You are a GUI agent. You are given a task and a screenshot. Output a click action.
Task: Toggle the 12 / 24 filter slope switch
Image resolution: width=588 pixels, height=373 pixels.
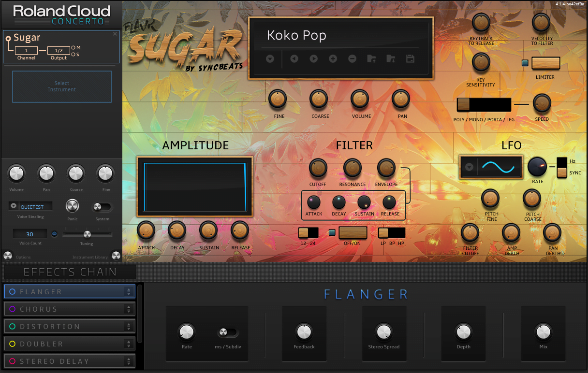309,233
